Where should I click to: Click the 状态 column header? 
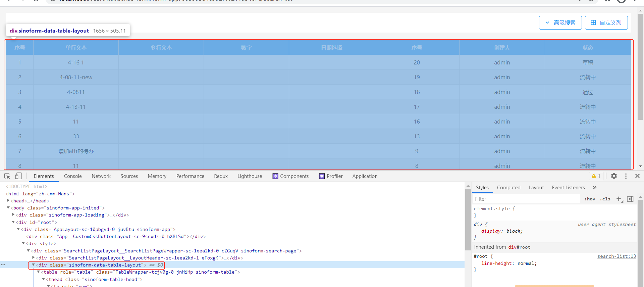click(x=588, y=48)
